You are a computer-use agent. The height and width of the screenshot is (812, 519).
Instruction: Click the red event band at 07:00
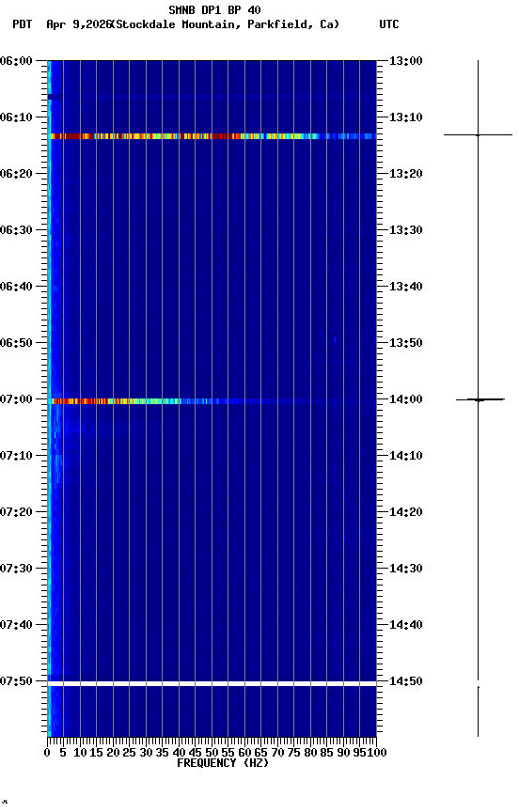click(212, 401)
